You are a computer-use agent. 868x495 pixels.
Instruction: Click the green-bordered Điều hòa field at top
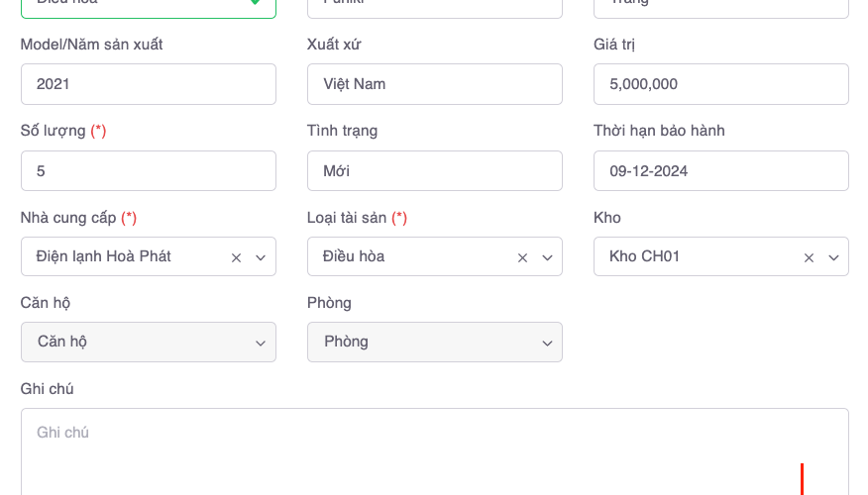pyautogui.click(x=139, y=6)
